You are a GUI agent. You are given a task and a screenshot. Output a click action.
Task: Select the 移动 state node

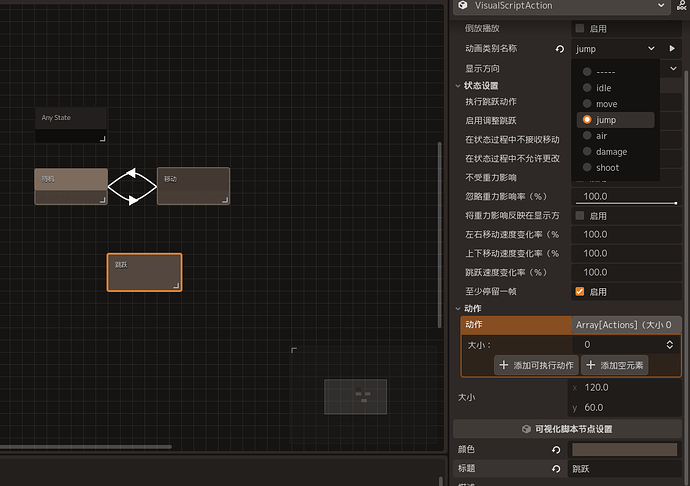click(194, 186)
